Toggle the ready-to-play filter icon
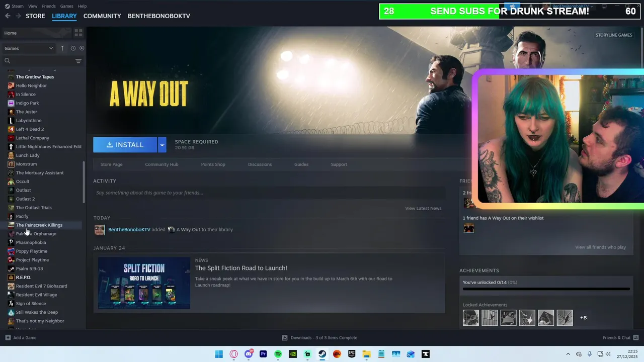This screenshot has width=644, height=362. coord(82,48)
